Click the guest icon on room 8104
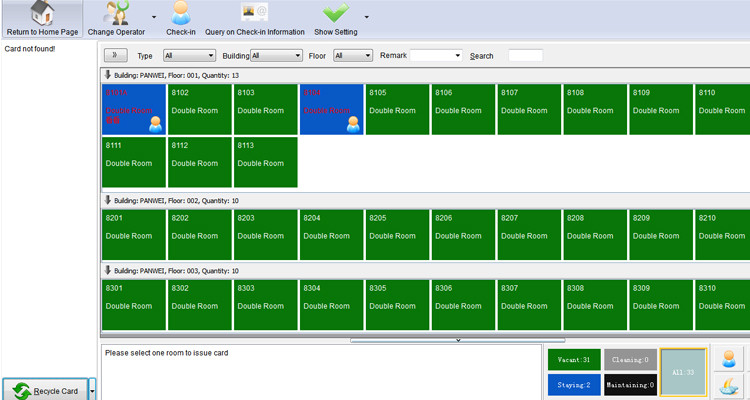 click(x=353, y=124)
